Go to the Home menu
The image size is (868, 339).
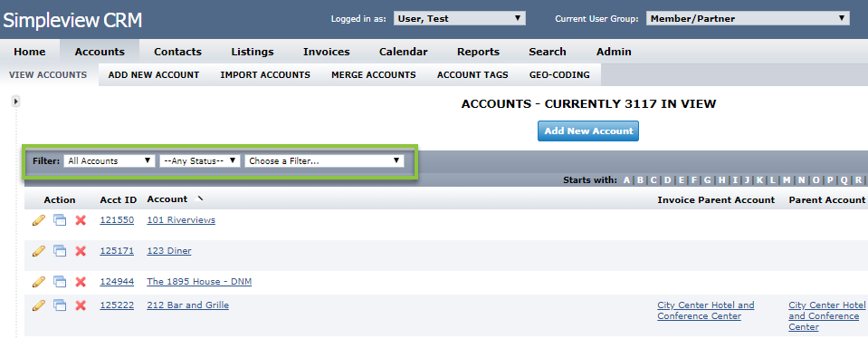pyautogui.click(x=30, y=52)
